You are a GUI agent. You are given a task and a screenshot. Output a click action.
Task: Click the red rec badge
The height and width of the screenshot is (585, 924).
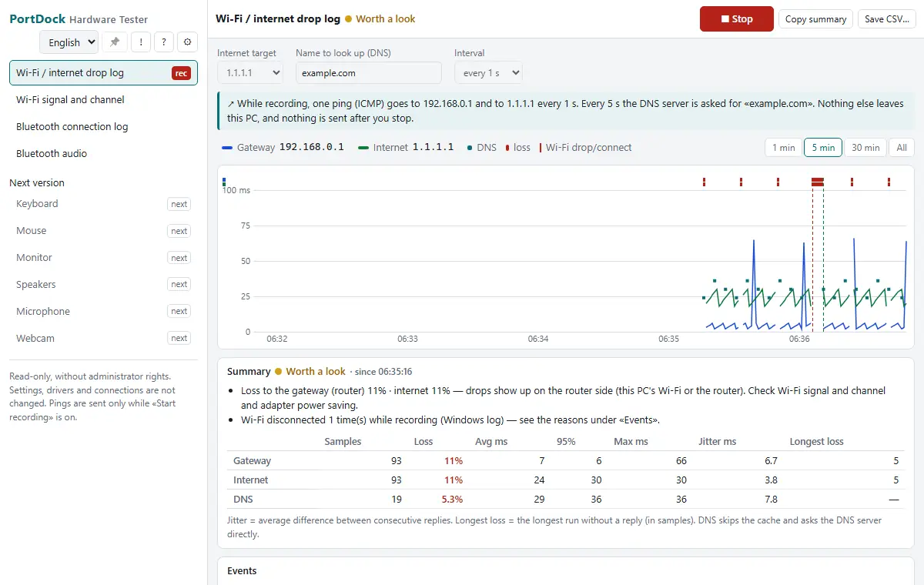[181, 73]
